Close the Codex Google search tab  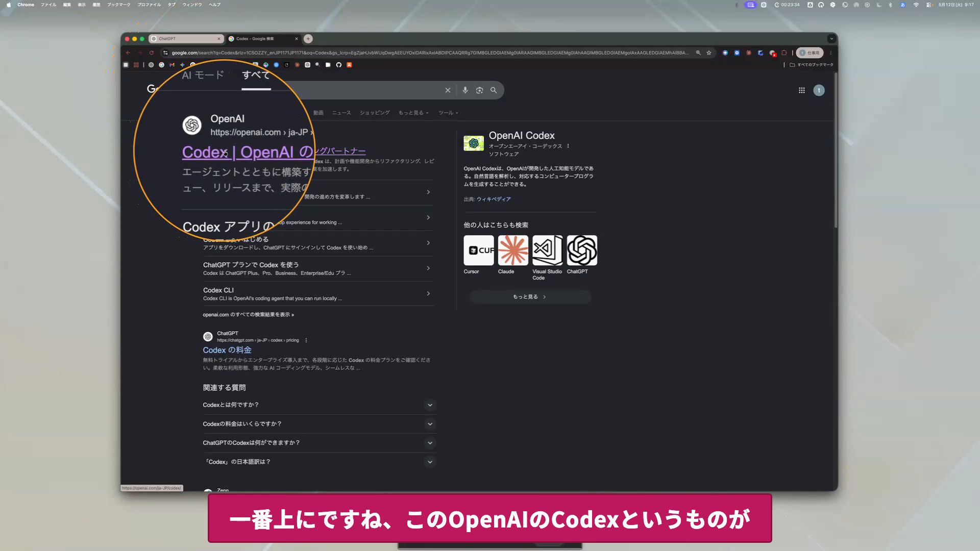coord(297,39)
